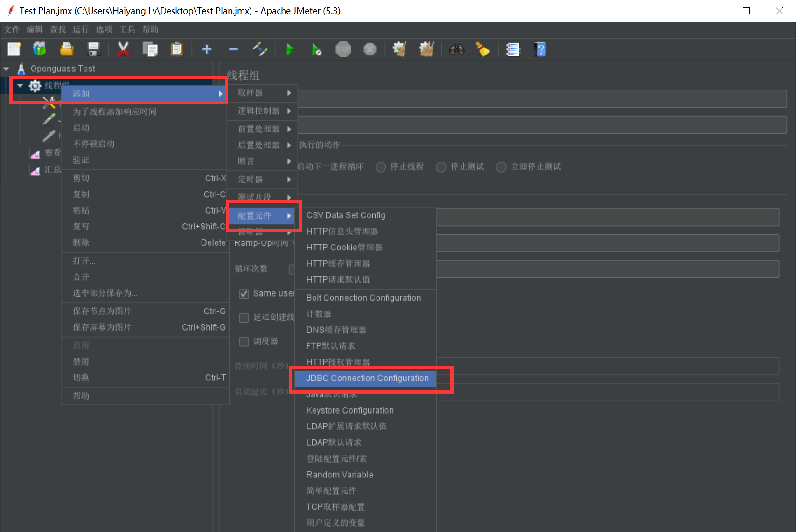Screen dimensions: 796x532
Task: Expand the 断言 submenu
Action: coord(263,161)
